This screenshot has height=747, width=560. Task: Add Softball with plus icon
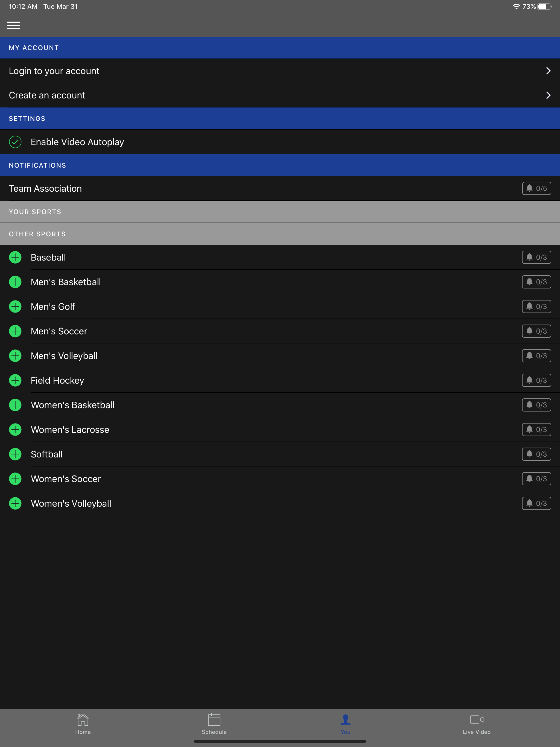[15, 454]
